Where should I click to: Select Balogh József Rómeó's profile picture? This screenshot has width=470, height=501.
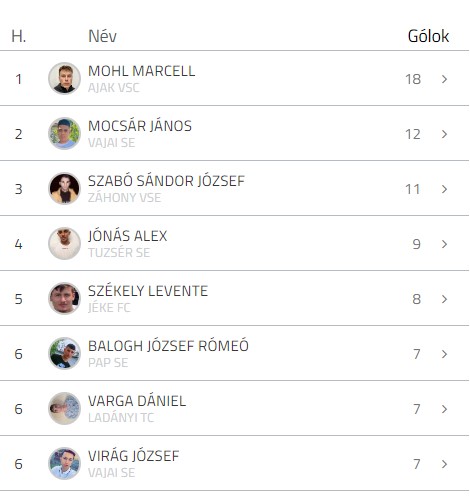[x=64, y=354]
